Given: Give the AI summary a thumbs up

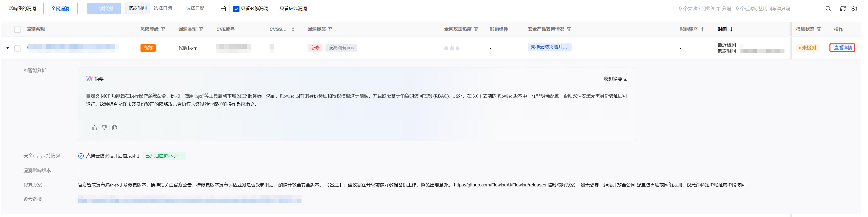Looking at the screenshot, I should tap(94, 128).
